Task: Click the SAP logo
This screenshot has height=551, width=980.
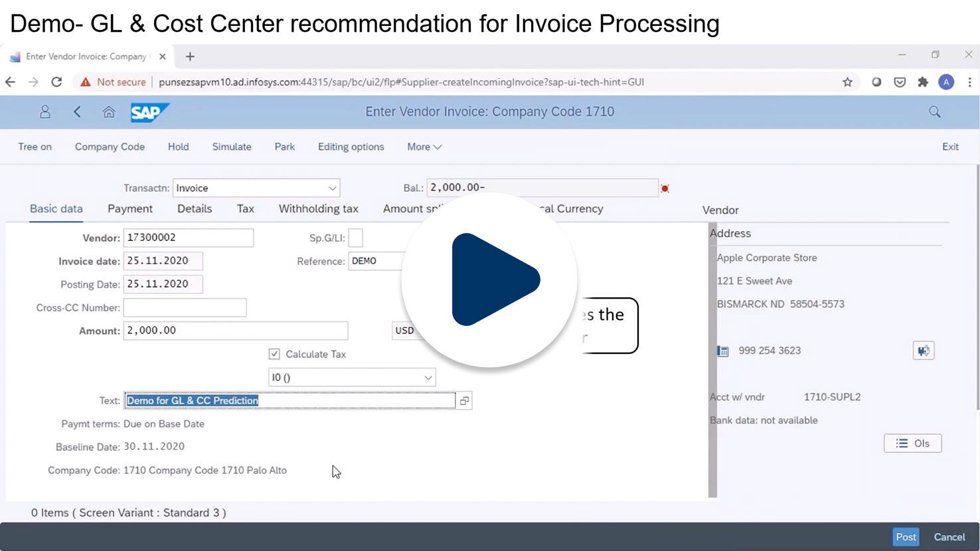Action: click(149, 112)
